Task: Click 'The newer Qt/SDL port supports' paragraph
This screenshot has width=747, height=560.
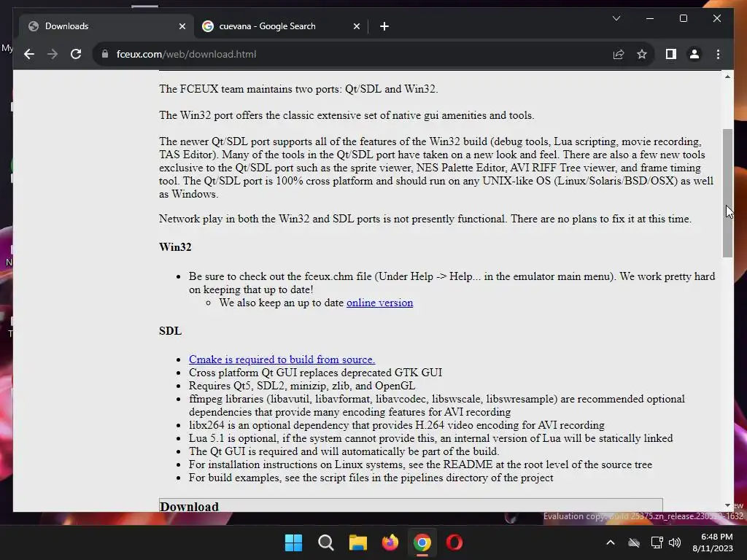Action: (436, 168)
